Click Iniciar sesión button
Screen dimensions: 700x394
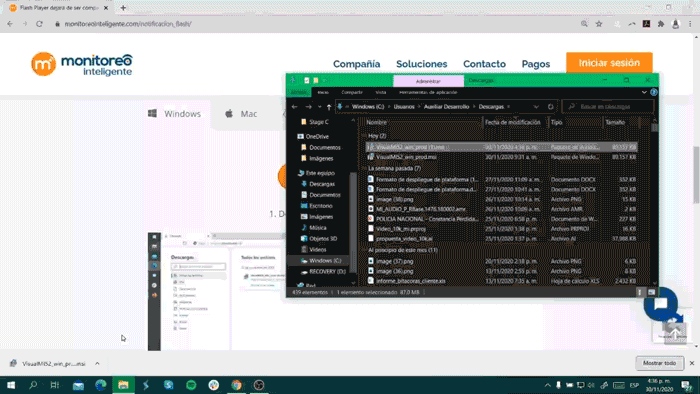(x=609, y=63)
